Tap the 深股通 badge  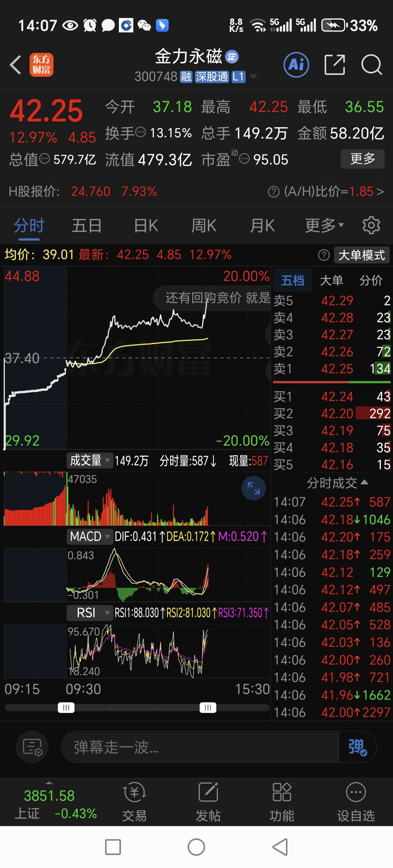click(x=212, y=77)
